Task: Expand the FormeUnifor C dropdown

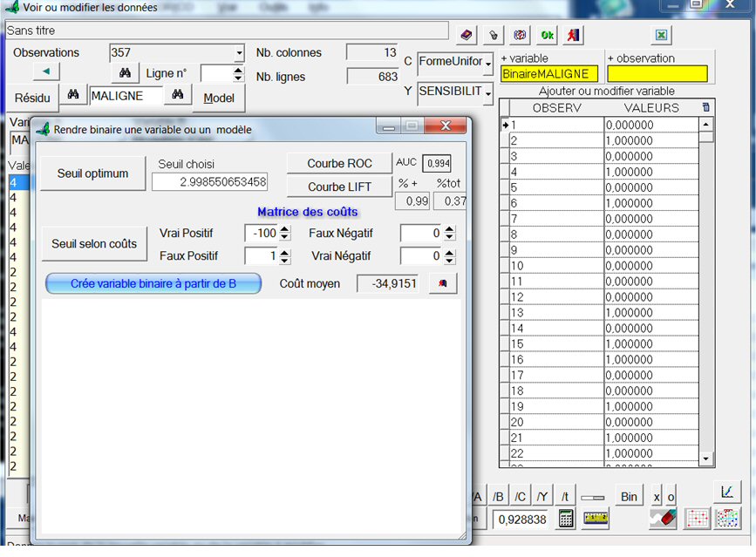Action: tap(488, 64)
